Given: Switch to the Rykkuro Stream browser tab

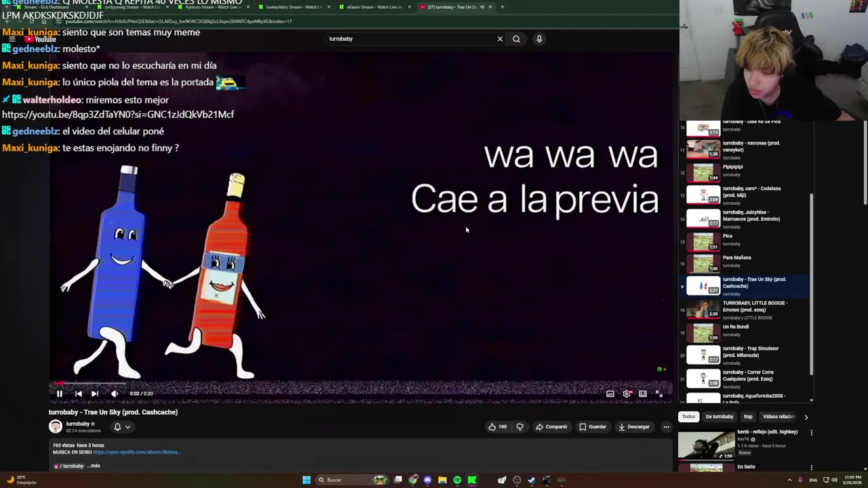Looking at the screenshot, I should tap(213, 7).
